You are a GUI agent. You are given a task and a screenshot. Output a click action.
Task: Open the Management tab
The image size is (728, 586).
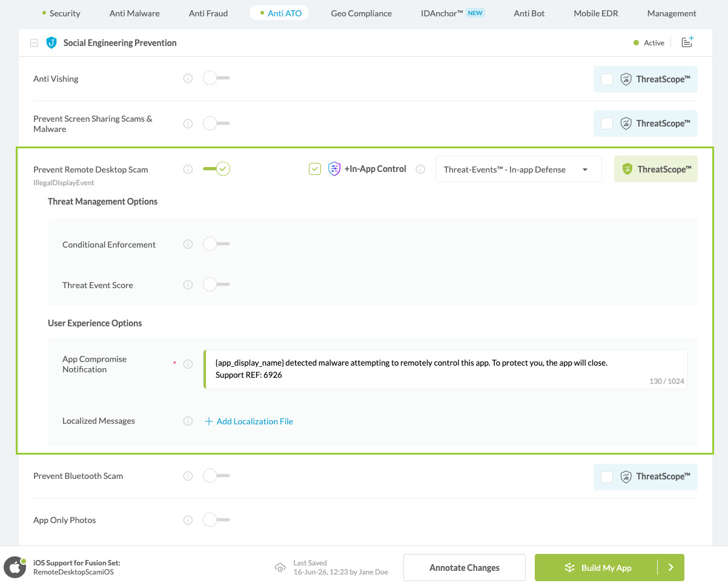click(x=672, y=13)
